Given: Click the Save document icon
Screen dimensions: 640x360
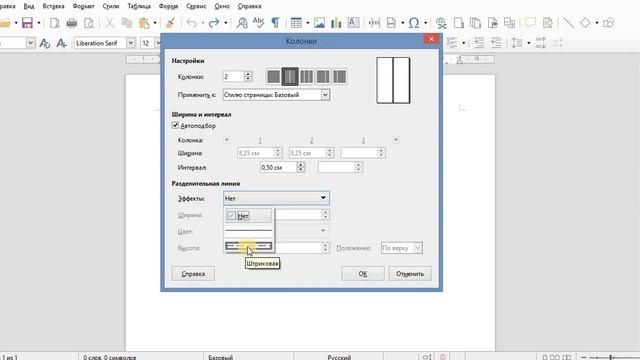Looking at the screenshot, I should point(27,23).
